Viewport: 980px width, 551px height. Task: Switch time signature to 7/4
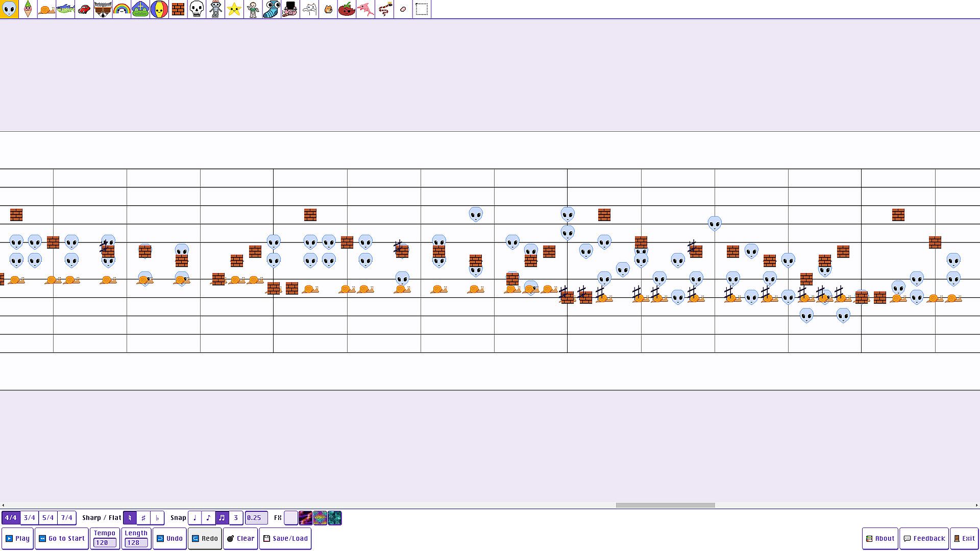click(67, 518)
